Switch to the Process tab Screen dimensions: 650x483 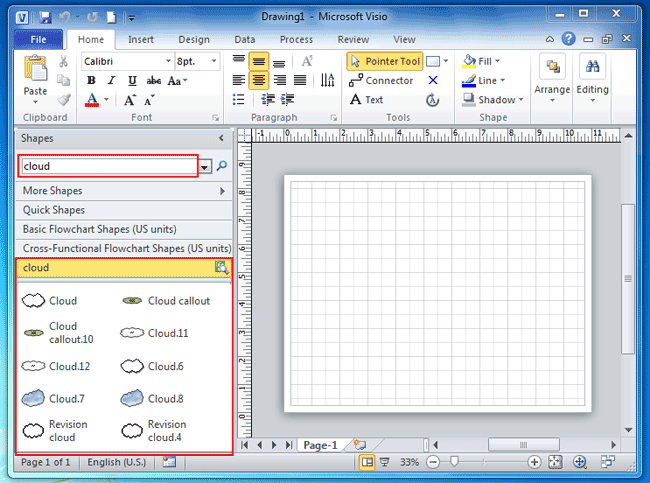click(296, 39)
